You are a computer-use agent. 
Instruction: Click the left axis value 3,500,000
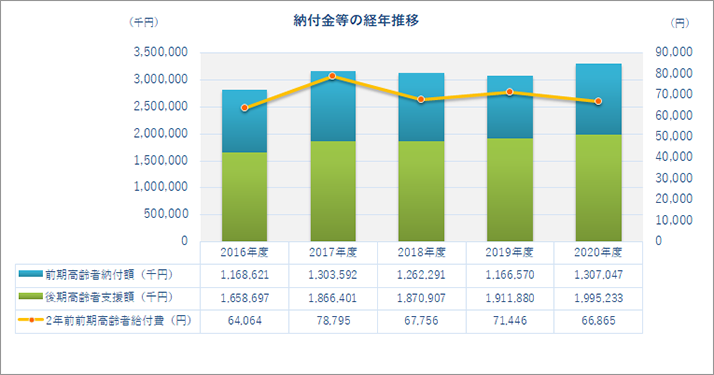(x=161, y=52)
